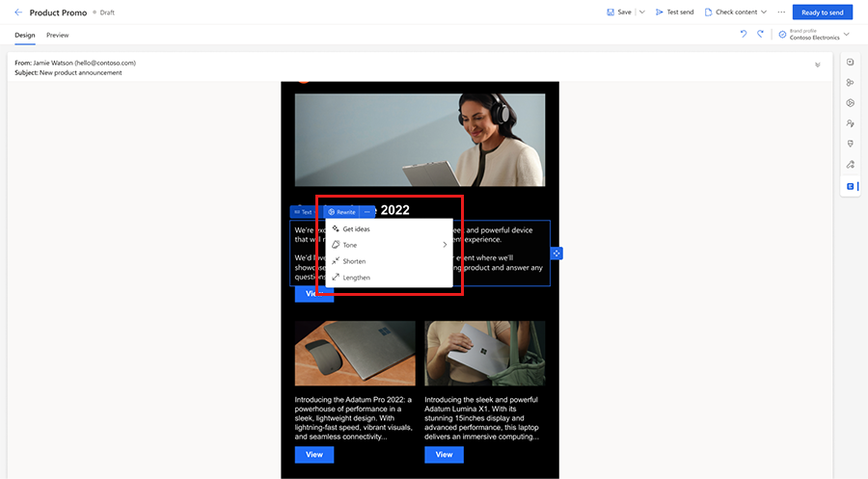Collapse the email header with double chevron

(818, 65)
